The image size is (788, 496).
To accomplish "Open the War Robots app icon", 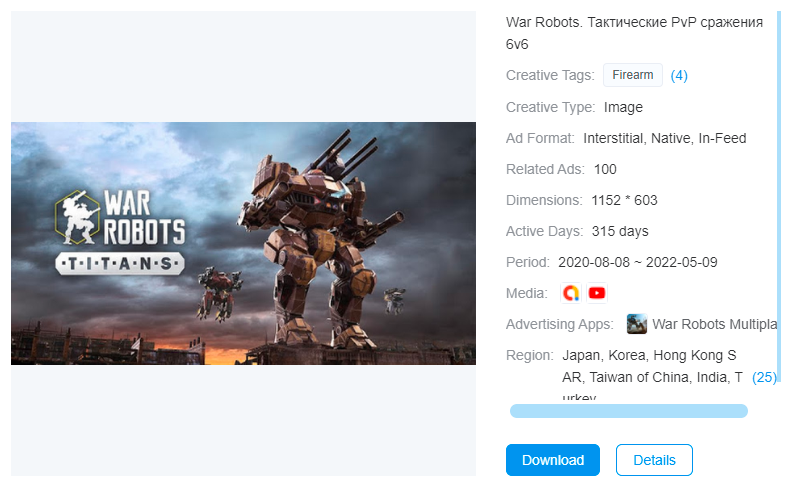I will pos(636,324).
